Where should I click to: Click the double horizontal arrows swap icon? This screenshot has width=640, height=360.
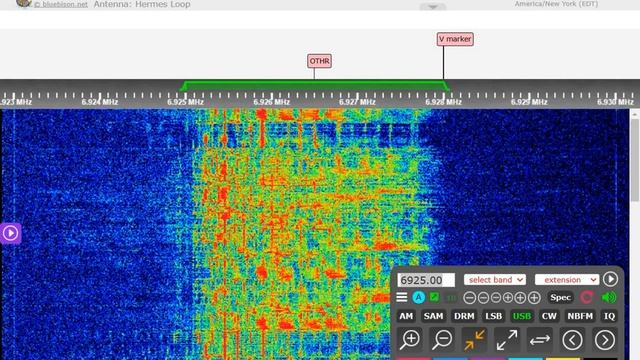pos(540,340)
